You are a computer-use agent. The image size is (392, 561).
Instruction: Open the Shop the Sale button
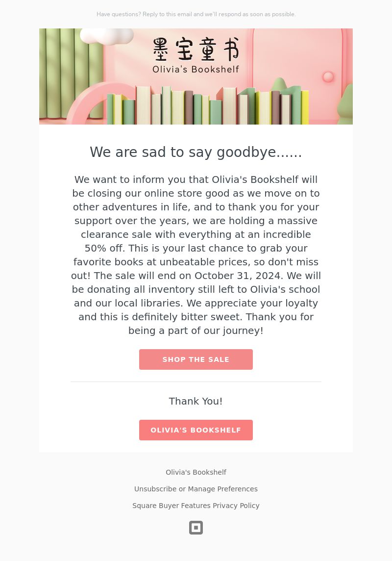click(196, 359)
